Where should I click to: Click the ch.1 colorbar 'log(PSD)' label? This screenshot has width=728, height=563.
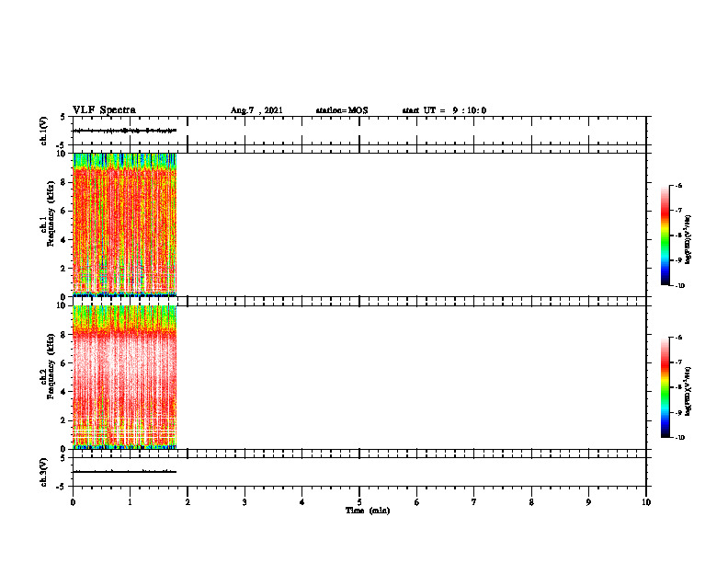click(688, 239)
